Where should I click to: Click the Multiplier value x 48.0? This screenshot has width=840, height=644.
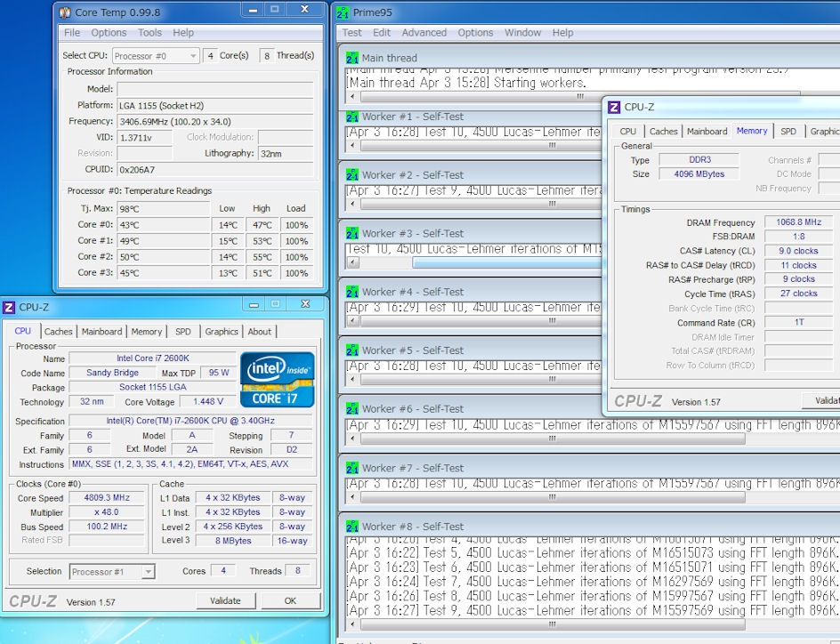pyautogui.click(x=107, y=512)
